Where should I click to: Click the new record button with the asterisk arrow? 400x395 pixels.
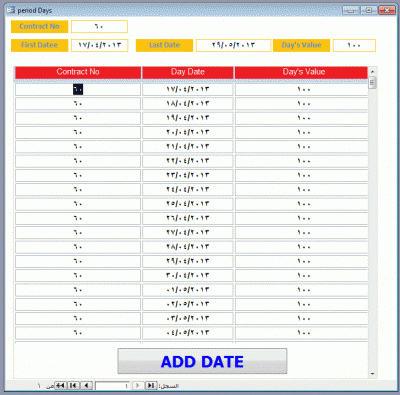click(60, 385)
